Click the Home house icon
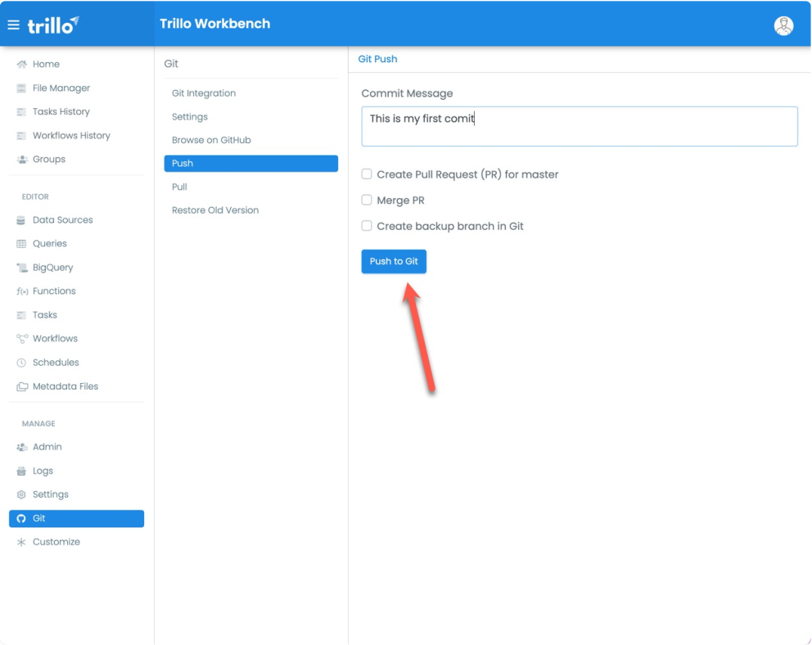 click(x=22, y=64)
